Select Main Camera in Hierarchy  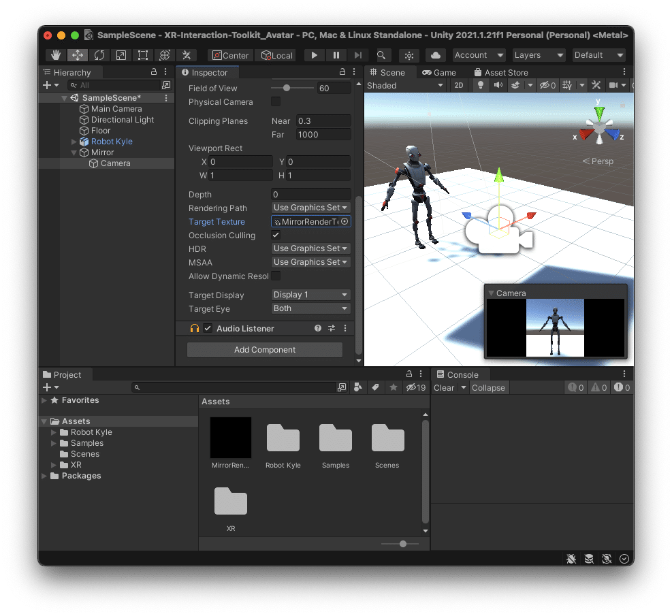click(116, 109)
